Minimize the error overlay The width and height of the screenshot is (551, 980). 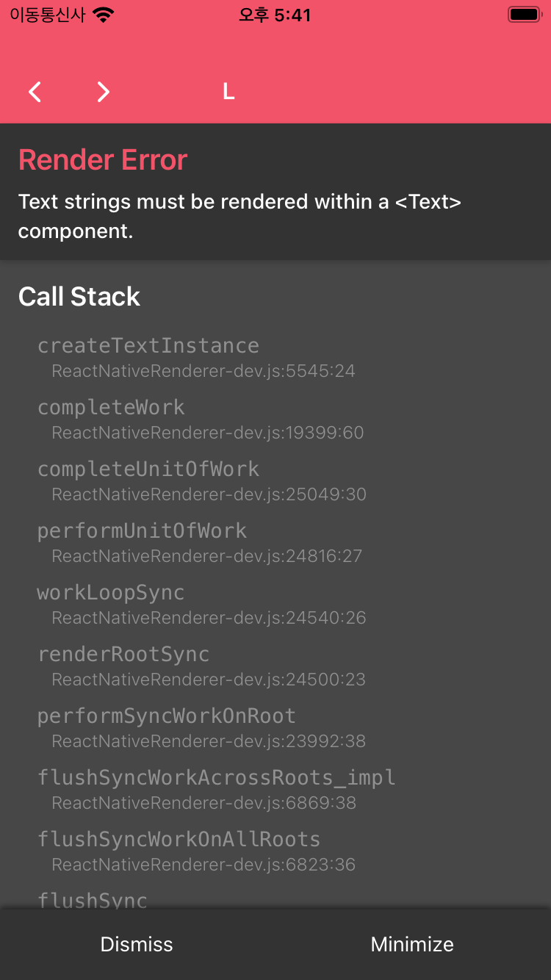pyautogui.click(x=412, y=945)
